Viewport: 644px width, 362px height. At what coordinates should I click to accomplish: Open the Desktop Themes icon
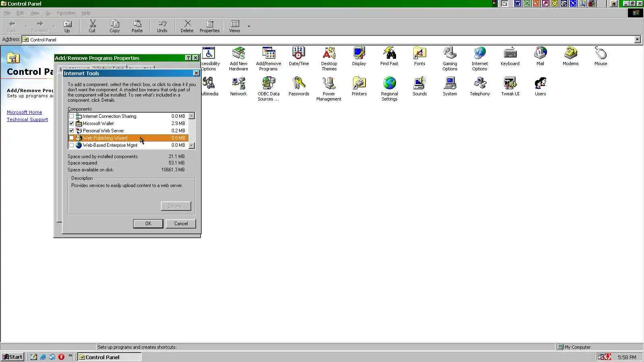(329, 59)
